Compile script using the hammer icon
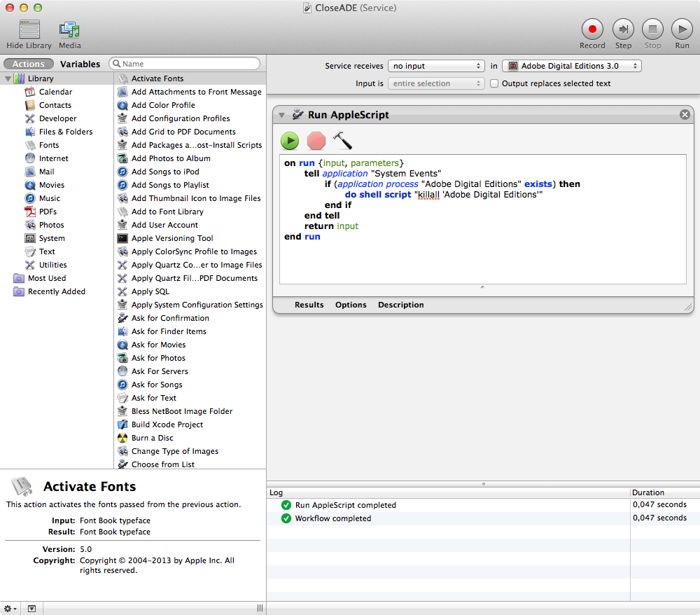The width and height of the screenshot is (700, 615). (342, 141)
